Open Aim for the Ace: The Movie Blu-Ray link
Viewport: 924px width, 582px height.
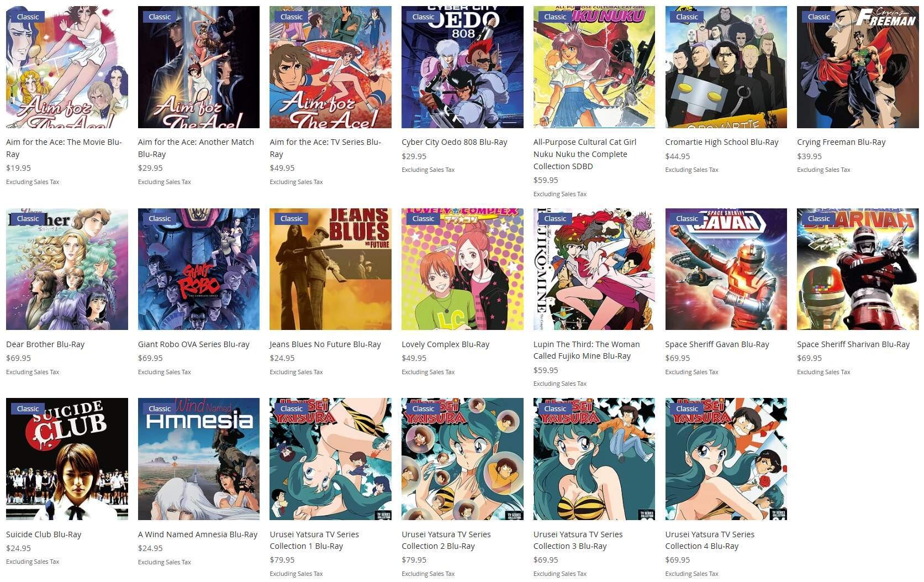(64, 148)
